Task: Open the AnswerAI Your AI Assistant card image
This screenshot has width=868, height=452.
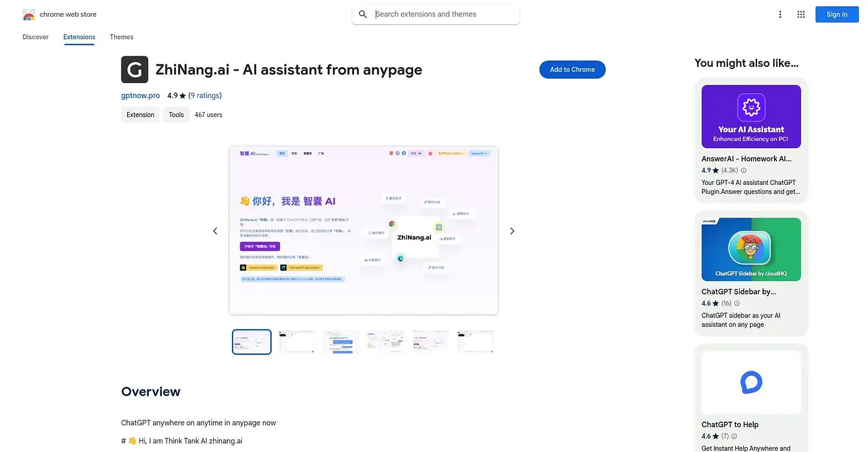Action: (751, 117)
